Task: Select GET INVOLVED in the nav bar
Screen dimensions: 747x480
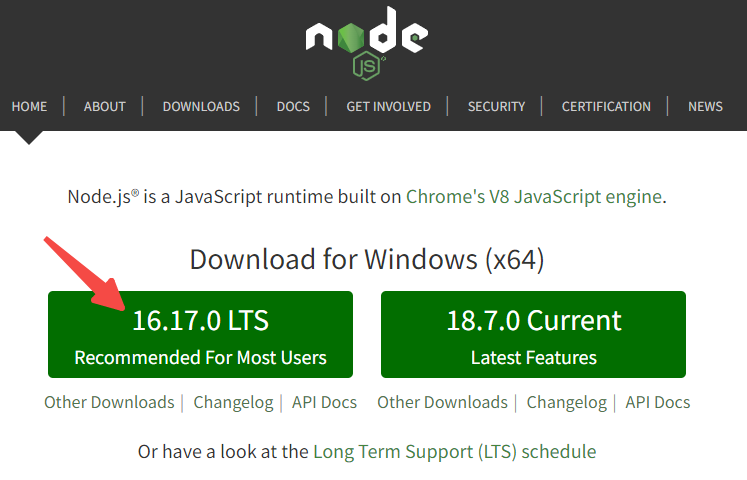Action: click(388, 106)
